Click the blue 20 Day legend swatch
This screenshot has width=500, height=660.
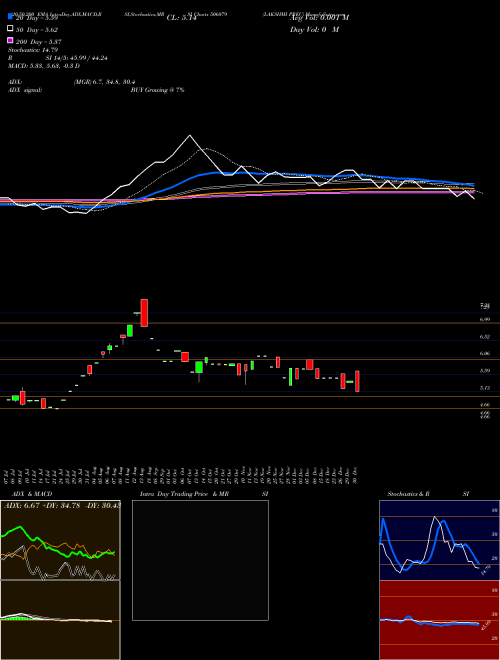point(10,17)
